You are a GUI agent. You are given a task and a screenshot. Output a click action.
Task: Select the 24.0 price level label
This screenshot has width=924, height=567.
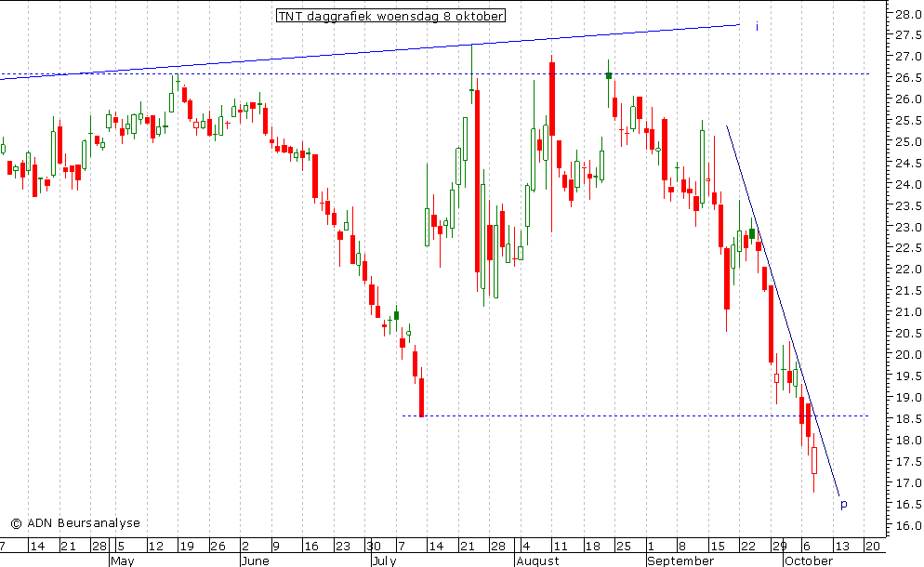tap(908, 184)
